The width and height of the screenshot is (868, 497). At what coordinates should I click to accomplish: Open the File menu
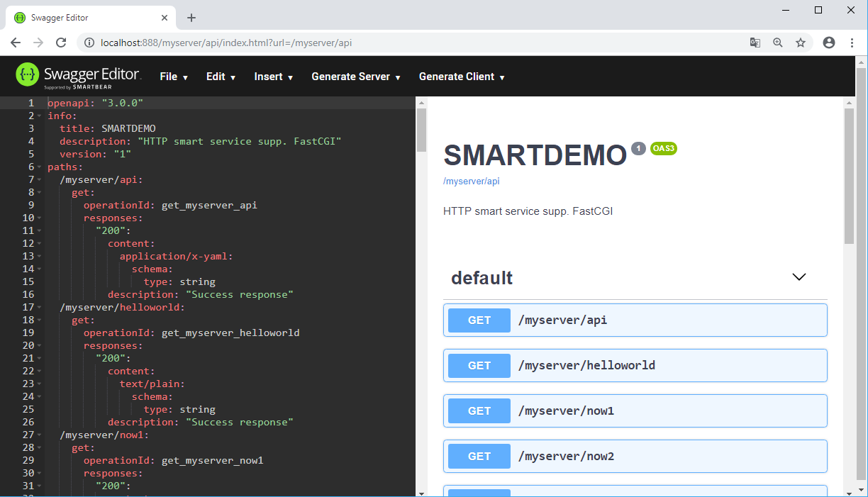tap(174, 77)
